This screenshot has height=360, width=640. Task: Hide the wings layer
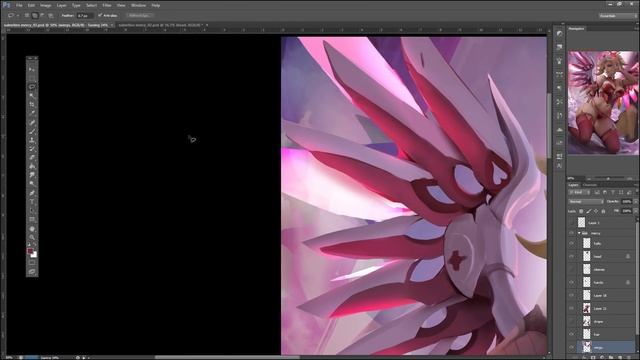tap(571, 347)
